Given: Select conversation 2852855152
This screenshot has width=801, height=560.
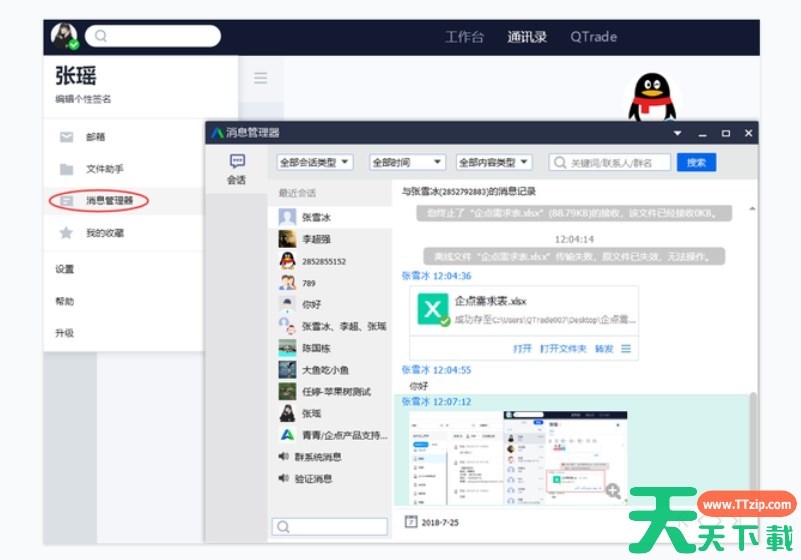Looking at the screenshot, I should coord(330,261).
